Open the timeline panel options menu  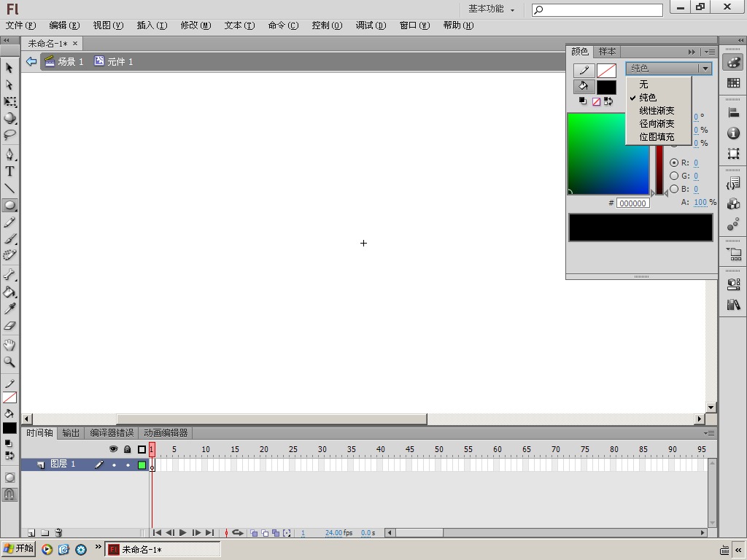709,433
